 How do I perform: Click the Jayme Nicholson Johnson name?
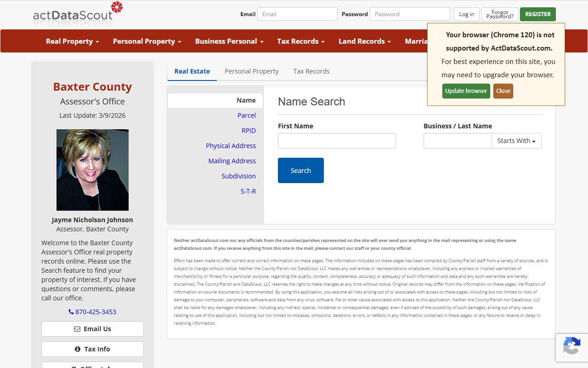(92, 220)
